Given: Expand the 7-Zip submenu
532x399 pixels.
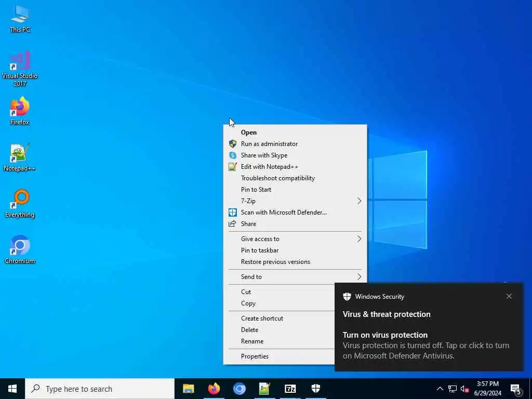Looking at the screenshot, I should [295, 201].
